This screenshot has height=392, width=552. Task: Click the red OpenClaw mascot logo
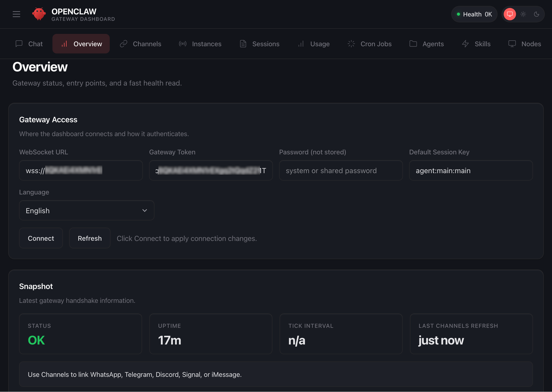(x=39, y=14)
